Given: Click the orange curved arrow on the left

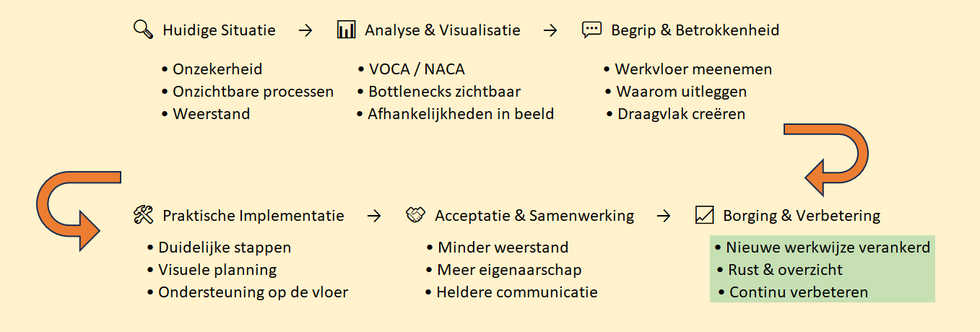Looking at the screenshot, I should click(74, 211).
